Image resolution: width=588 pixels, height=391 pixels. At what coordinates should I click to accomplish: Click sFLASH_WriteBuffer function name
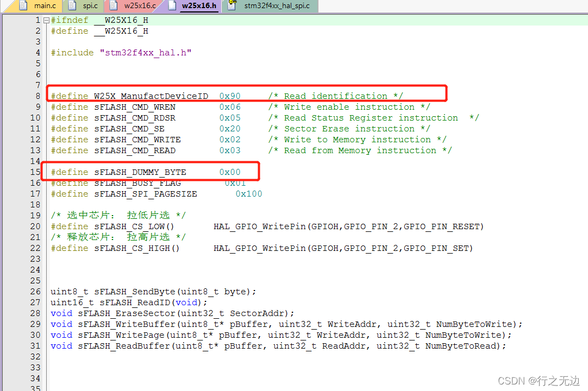(127, 325)
